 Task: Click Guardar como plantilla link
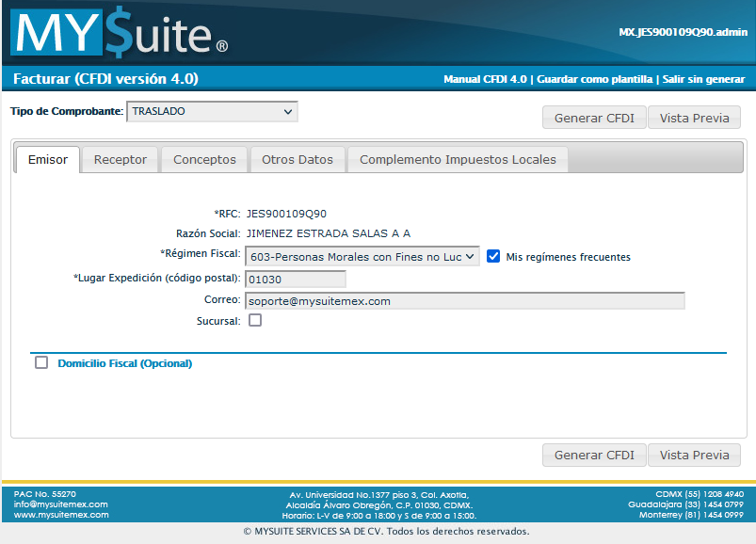(595, 79)
